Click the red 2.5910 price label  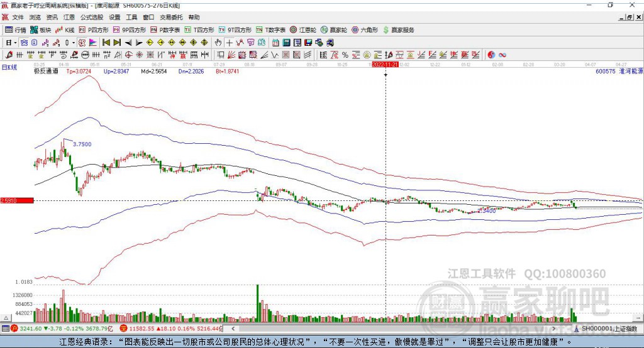pyautogui.click(x=17, y=200)
